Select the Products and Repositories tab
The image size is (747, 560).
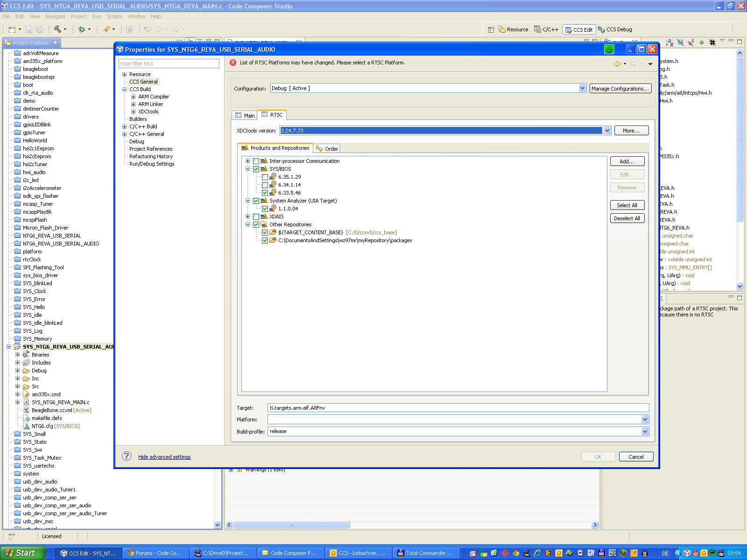pyautogui.click(x=275, y=148)
